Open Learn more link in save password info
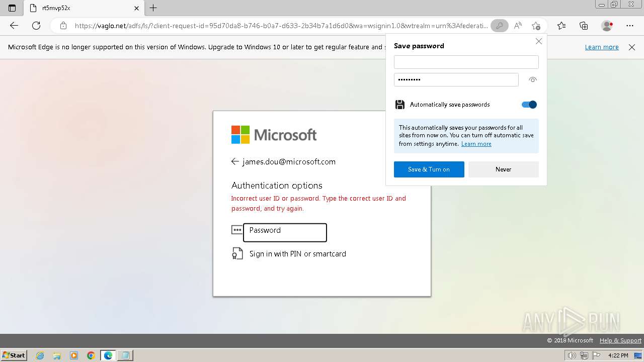 pos(476,144)
